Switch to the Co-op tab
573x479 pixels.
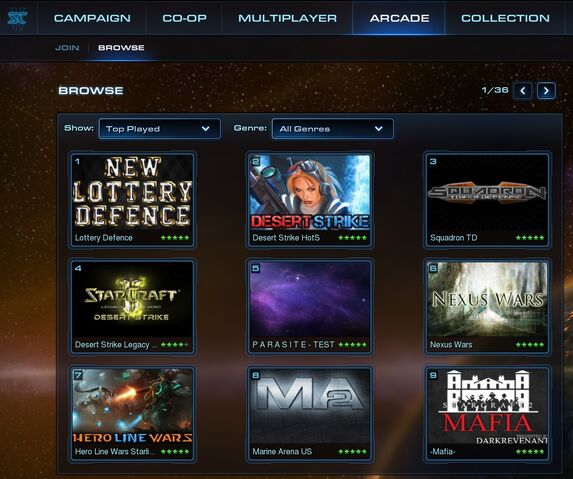click(185, 18)
